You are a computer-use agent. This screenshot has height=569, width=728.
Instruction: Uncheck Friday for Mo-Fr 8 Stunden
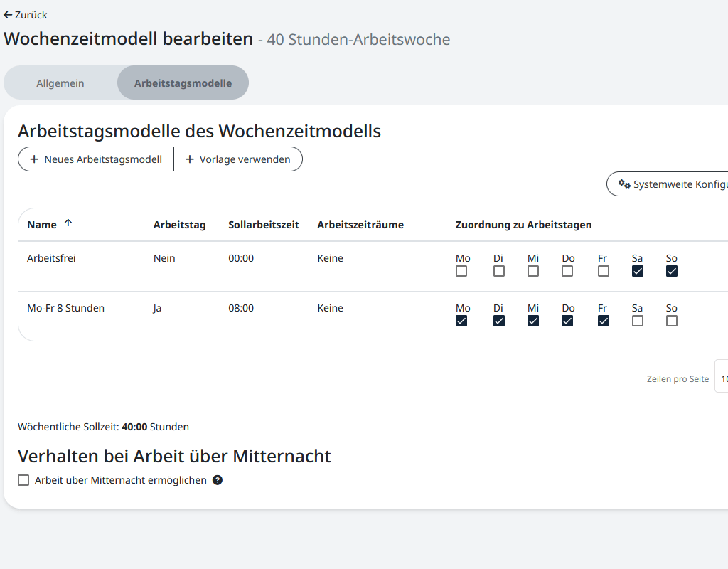point(604,321)
